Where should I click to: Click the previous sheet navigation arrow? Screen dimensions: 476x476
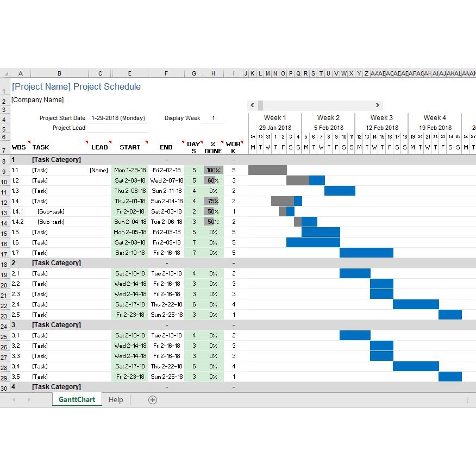pos(14,400)
